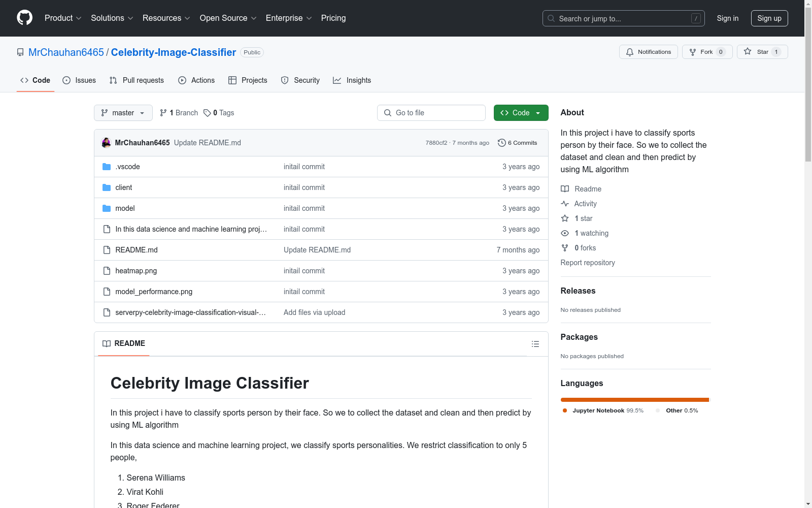Open the model_performance.png file
This screenshot has height=508, width=812.
154,292
